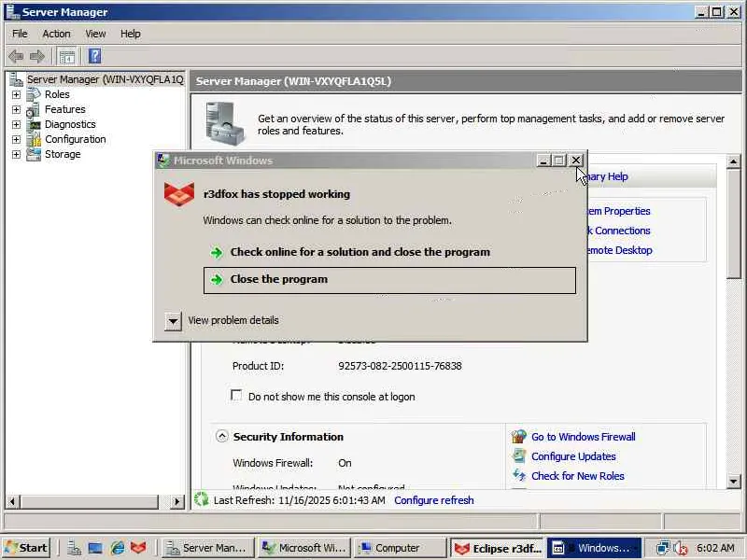This screenshot has width=747, height=560.
Task: Open the Action menu
Action: point(56,34)
